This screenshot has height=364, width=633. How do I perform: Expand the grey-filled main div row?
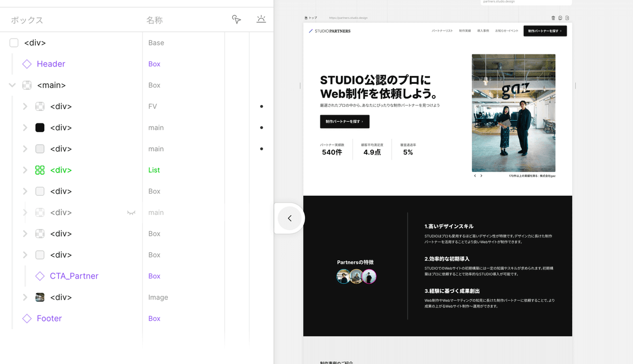(25, 149)
